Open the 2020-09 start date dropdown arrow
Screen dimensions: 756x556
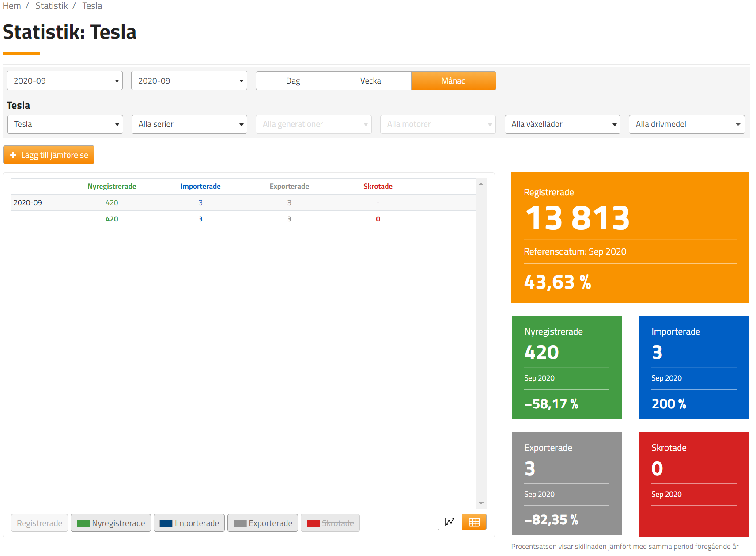coord(116,80)
